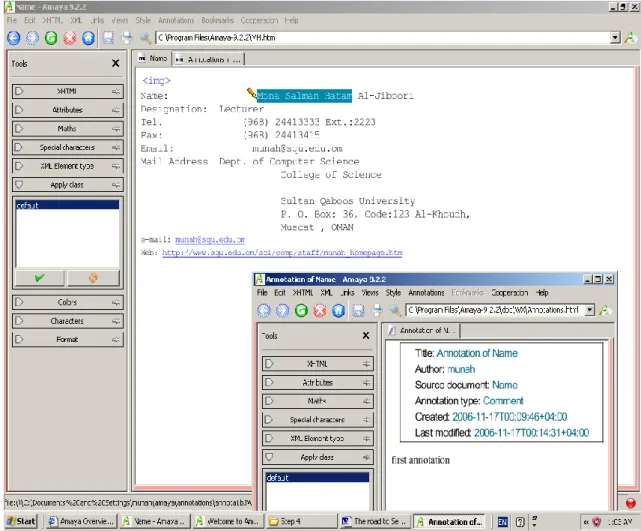Expand Maths section in Annotation window Tools

318,401
